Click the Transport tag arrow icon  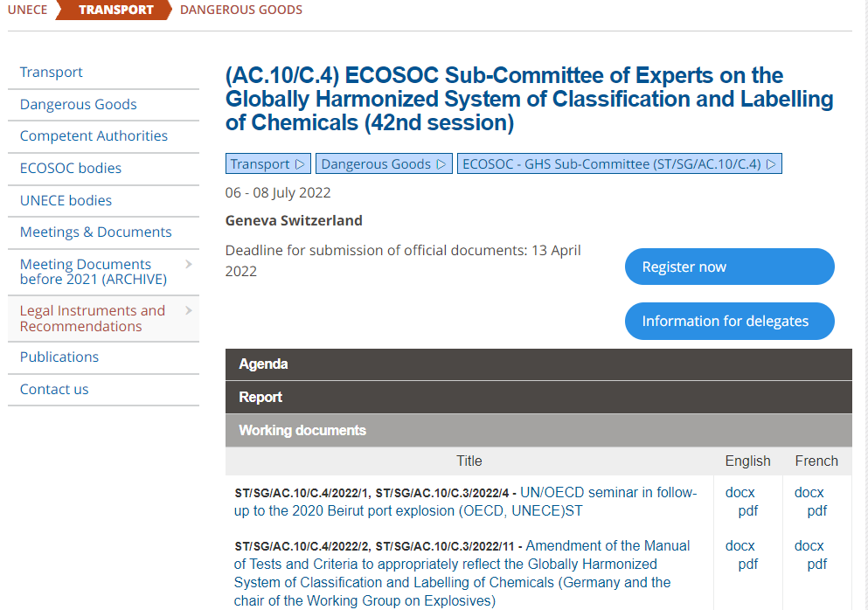tap(300, 164)
